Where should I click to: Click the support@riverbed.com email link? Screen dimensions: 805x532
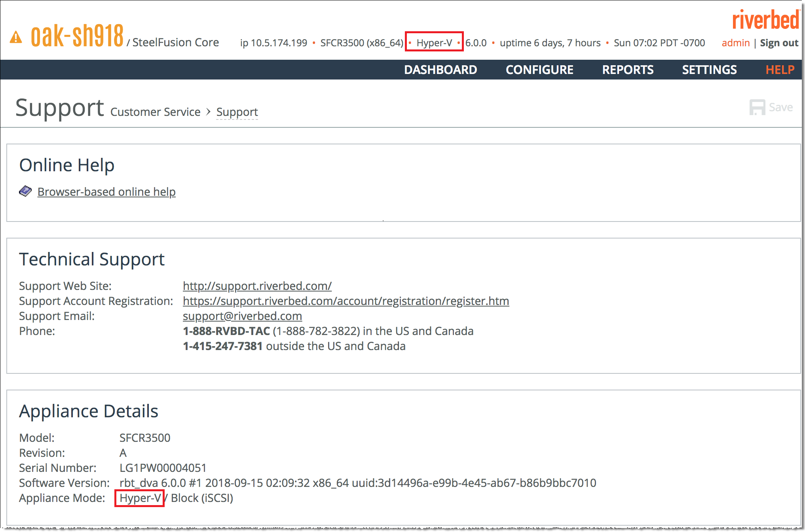pos(242,316)
